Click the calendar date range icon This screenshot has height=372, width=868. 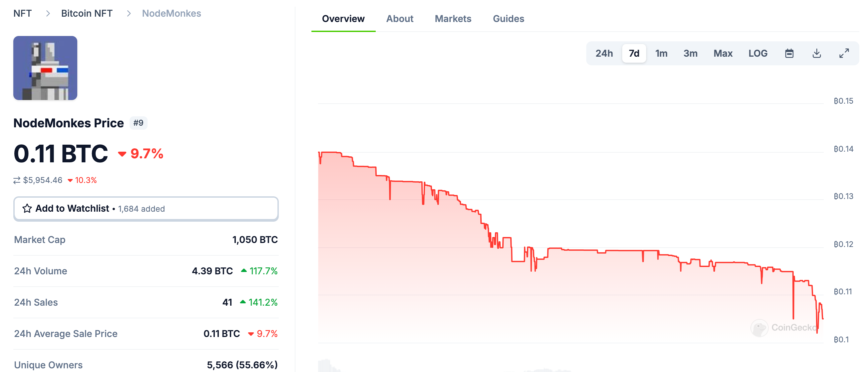click(x=789, y=53)
